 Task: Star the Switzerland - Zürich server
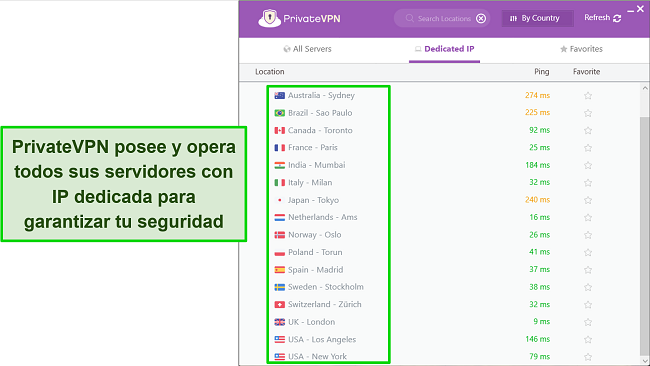(587, 305)
